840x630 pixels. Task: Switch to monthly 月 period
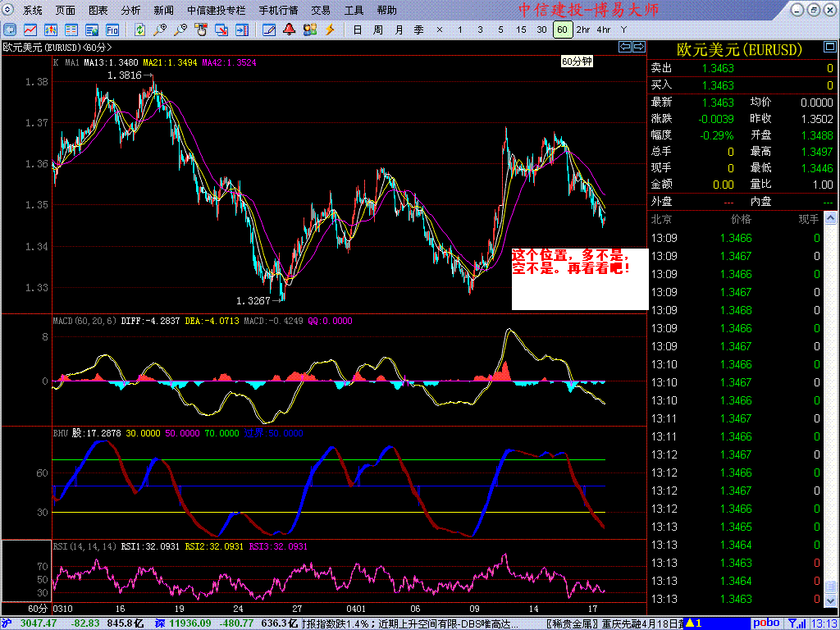point(399,30)
